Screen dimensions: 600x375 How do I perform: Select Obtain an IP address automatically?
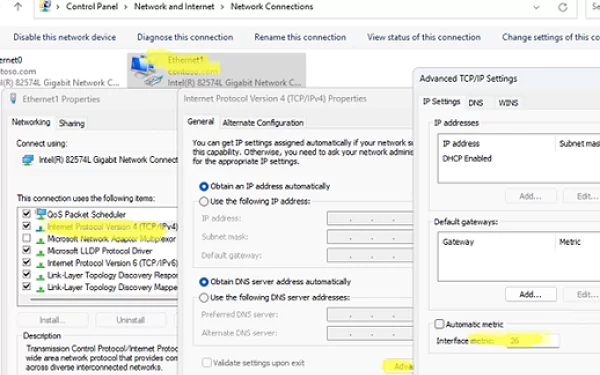pyautogui.click(x=204, y=186)
